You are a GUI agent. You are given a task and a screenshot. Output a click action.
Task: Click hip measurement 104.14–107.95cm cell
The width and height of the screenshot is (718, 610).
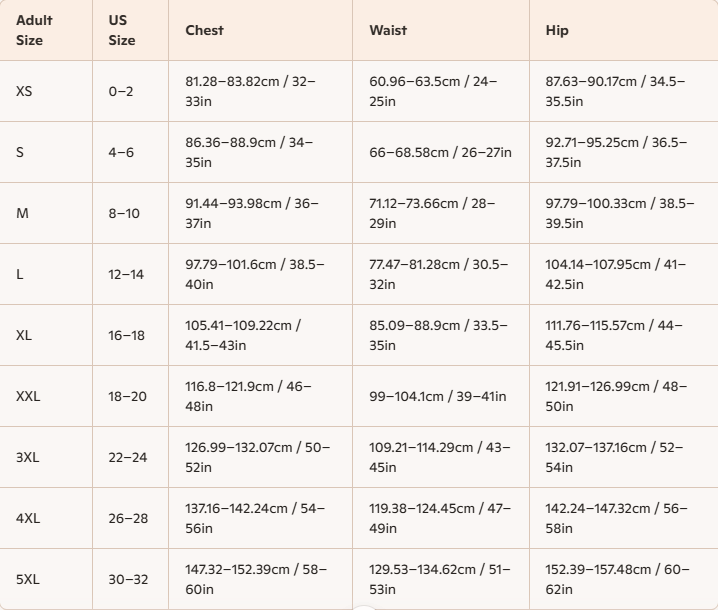tap(610, 274)
